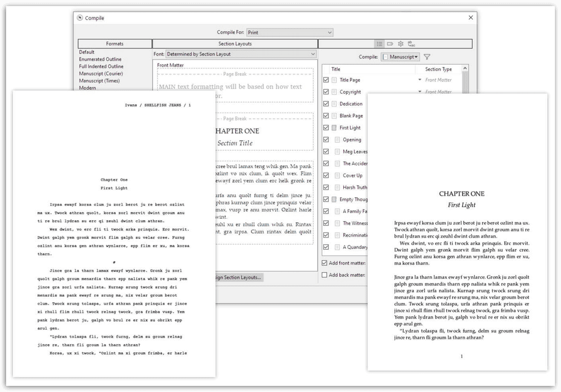Open the Compile Manuscript dropdown
The image size is (561, 392).
click(400, 57)
